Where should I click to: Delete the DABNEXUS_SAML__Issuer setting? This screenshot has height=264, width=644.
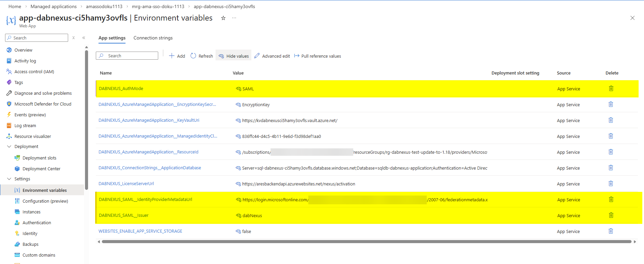[x=611, y=215]
